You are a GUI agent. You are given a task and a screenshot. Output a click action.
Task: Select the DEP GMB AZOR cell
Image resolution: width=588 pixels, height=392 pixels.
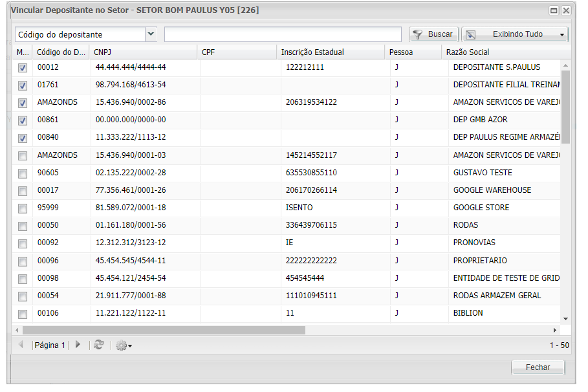[x=505, y=120]
